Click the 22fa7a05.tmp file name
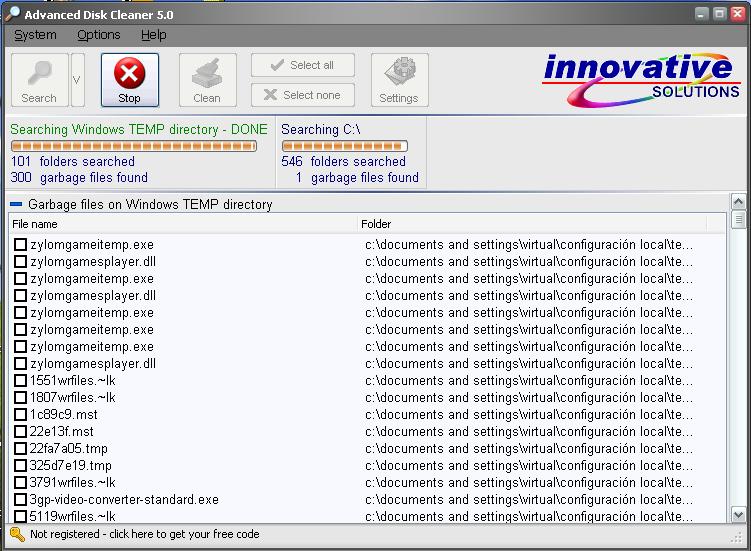751x551 pixels. 68,448
